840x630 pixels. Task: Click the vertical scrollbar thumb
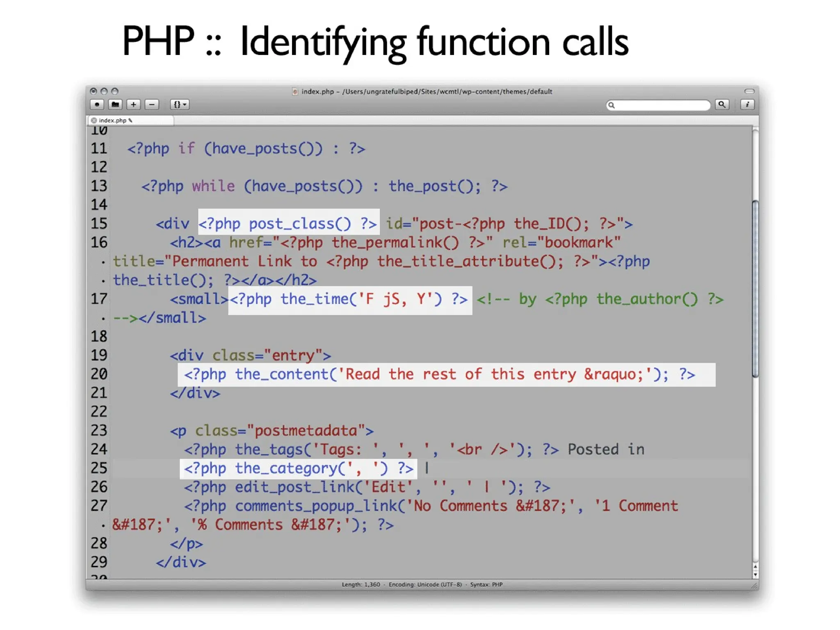click(755, 288)
